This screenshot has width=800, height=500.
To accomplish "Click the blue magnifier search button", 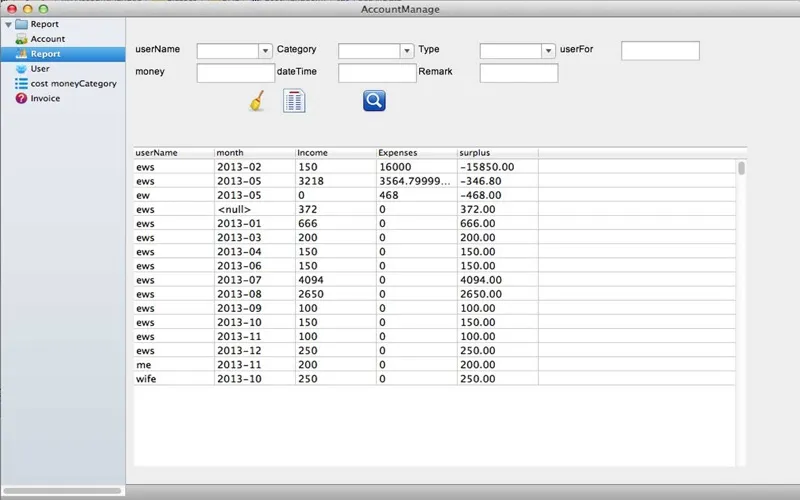I will click(374, 101).
